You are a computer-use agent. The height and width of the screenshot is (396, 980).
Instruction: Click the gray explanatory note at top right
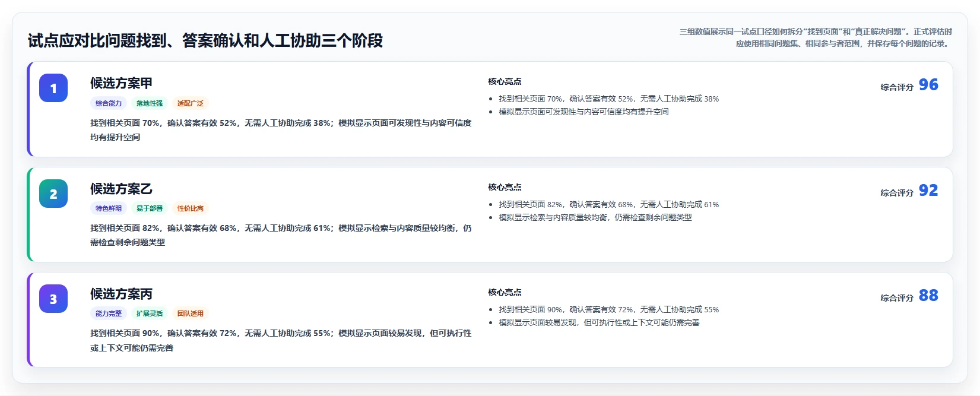816,37
